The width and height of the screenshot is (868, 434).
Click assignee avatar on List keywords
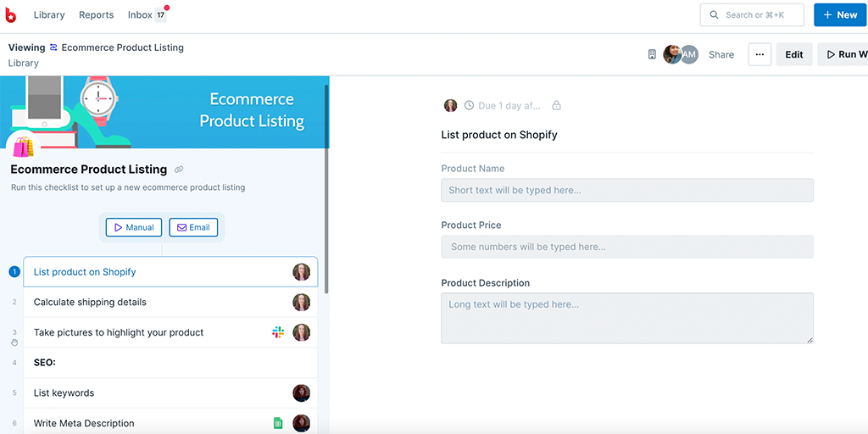coord(301,393)
